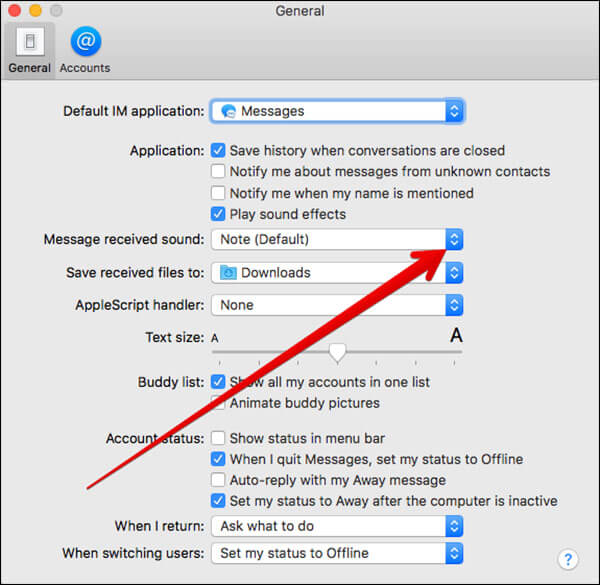Enable Notify me about messages from unknown contacts

click(218, 171)
